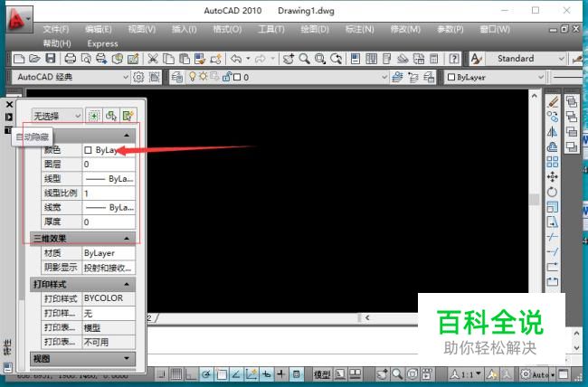Click the Quick Select icon in the Properties palette
The width and height of the screenshot is (588, 387).
(128, 116)
